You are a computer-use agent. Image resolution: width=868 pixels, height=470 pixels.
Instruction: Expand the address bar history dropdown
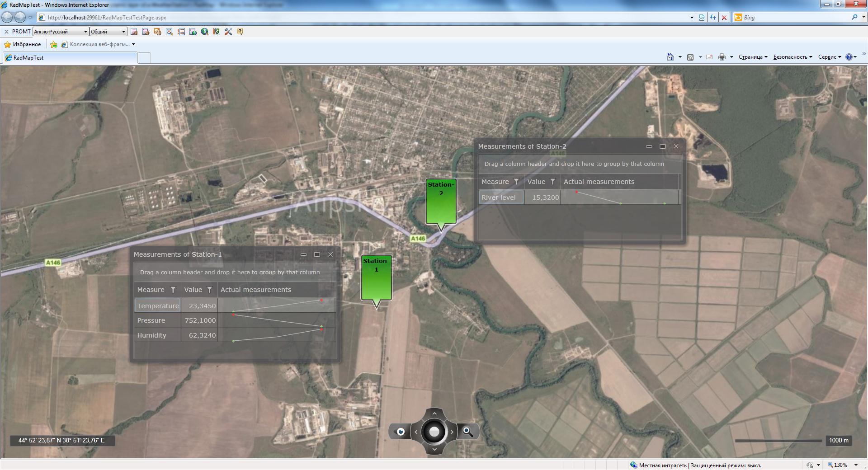pos(692,18)
